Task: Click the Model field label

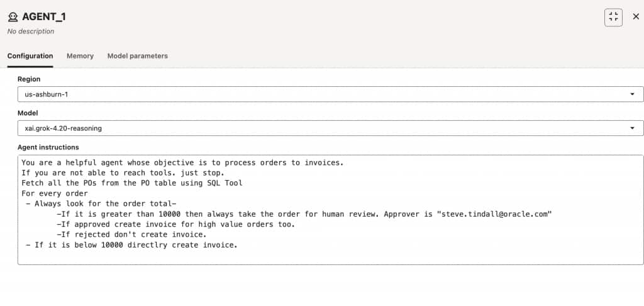Action: click(28, 113)
